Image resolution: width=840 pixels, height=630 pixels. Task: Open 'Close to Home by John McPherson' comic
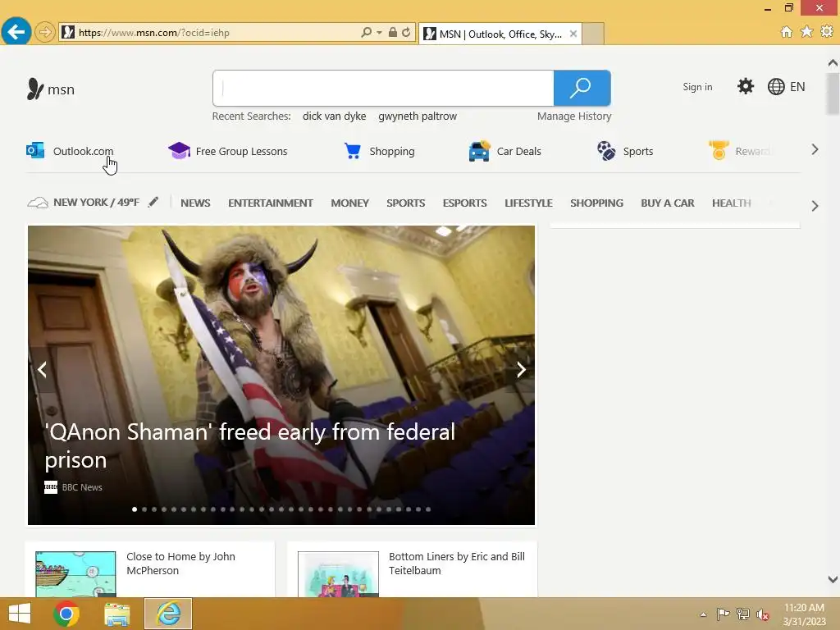180,564
